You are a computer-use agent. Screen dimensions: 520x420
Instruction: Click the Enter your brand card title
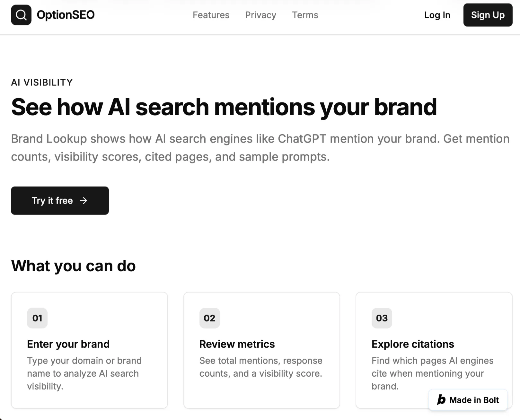68,344
